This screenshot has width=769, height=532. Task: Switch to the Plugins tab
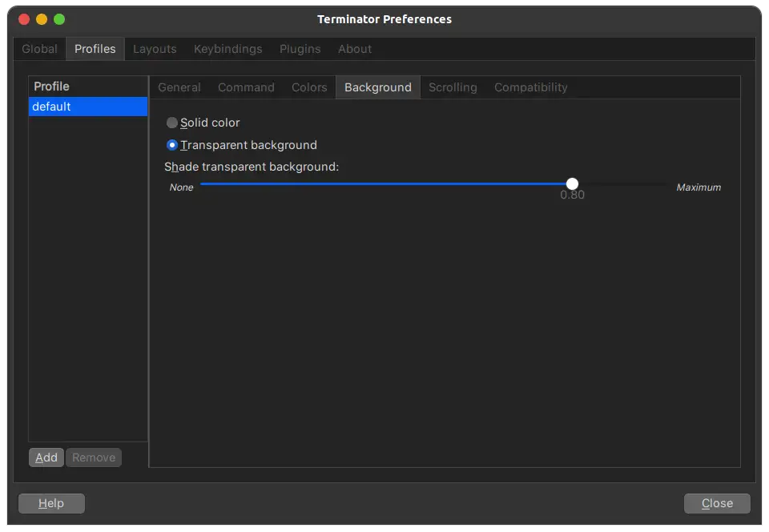tap(300, 49)
